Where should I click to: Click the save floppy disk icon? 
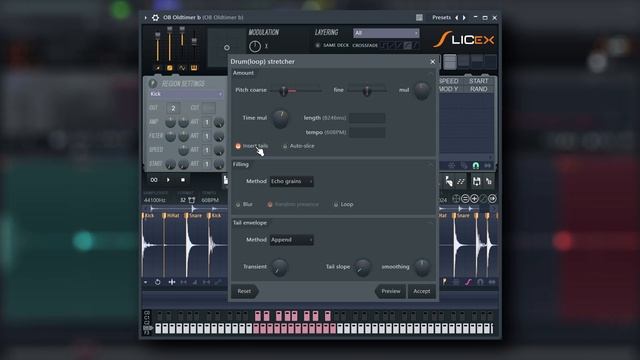pos(476,181)
